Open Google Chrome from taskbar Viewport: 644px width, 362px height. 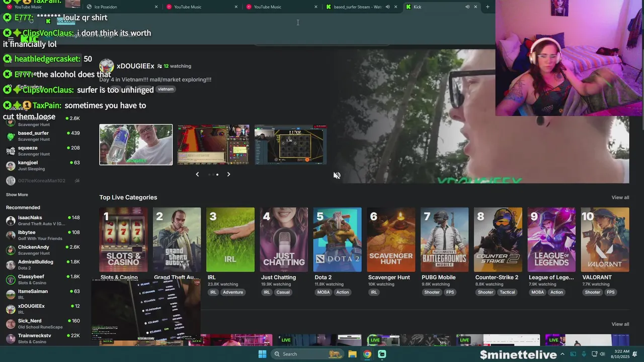(367, 354)
